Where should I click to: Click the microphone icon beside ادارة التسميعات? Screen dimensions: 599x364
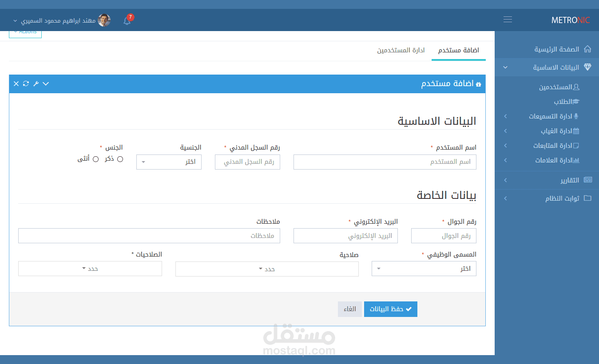click(576, 116)
